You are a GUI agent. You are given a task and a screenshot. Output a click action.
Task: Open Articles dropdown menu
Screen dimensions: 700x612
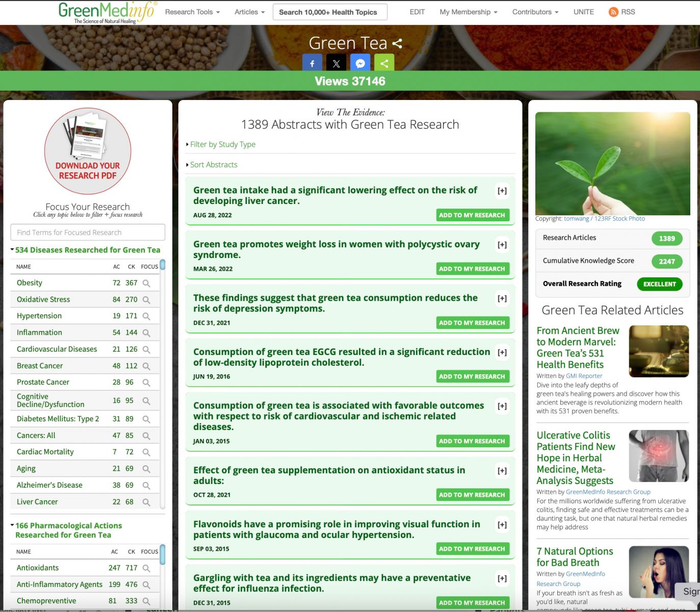[x=249, y=12]
